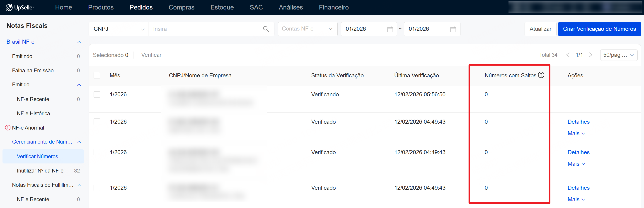Open the end date calendar icon
The width and height of the screenshot is (644, 208).
[453, 29]
